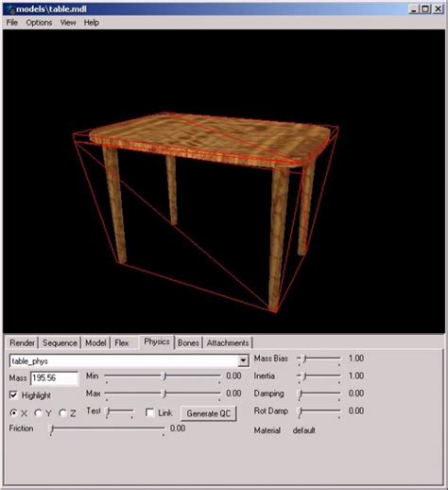Maximize the model viewer window
This screenshot has width=448, height=490.
coord(425,9)
